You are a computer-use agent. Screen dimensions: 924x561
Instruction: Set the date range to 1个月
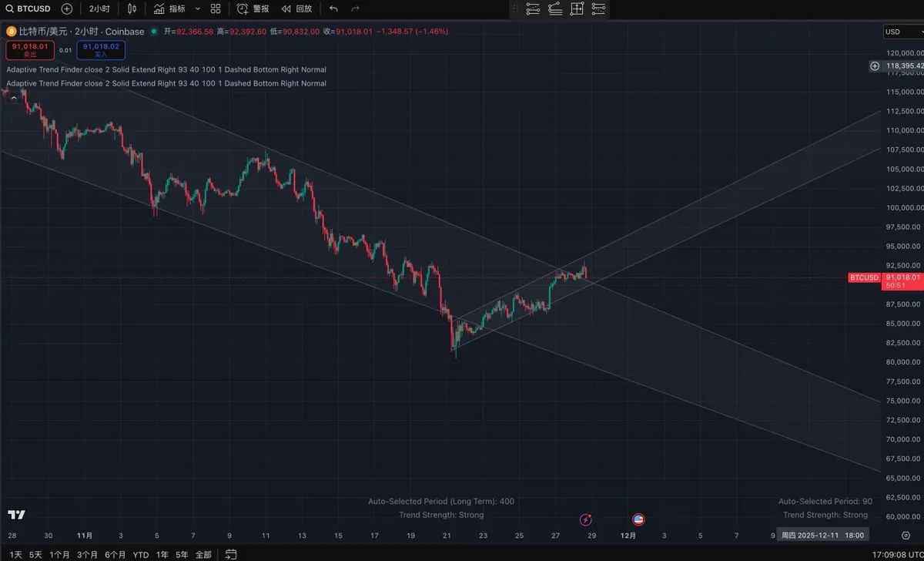[60, 554]
